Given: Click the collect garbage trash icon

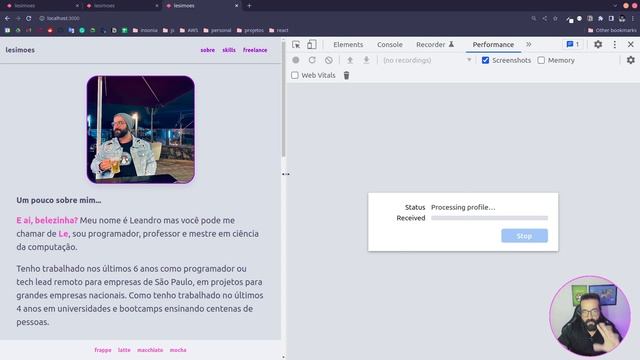Looking at the screenshot, I should click(x=346, y=75).
